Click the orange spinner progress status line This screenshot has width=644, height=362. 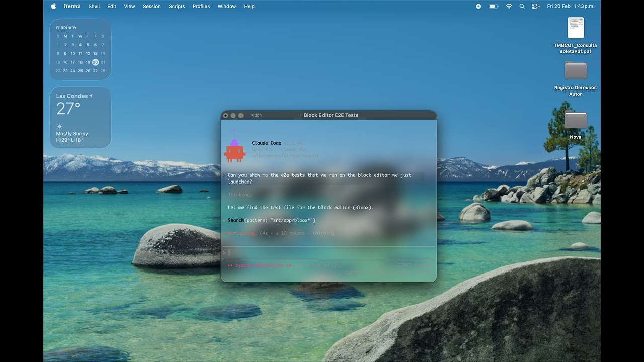point(279,233)
